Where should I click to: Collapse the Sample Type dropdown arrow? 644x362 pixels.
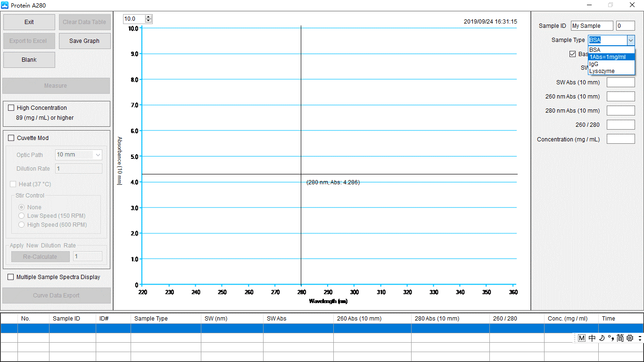pyautogui.click(x=631, y=40)
